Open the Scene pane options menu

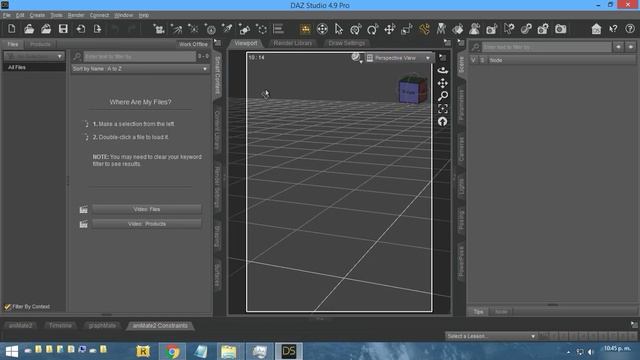point(461,42)
